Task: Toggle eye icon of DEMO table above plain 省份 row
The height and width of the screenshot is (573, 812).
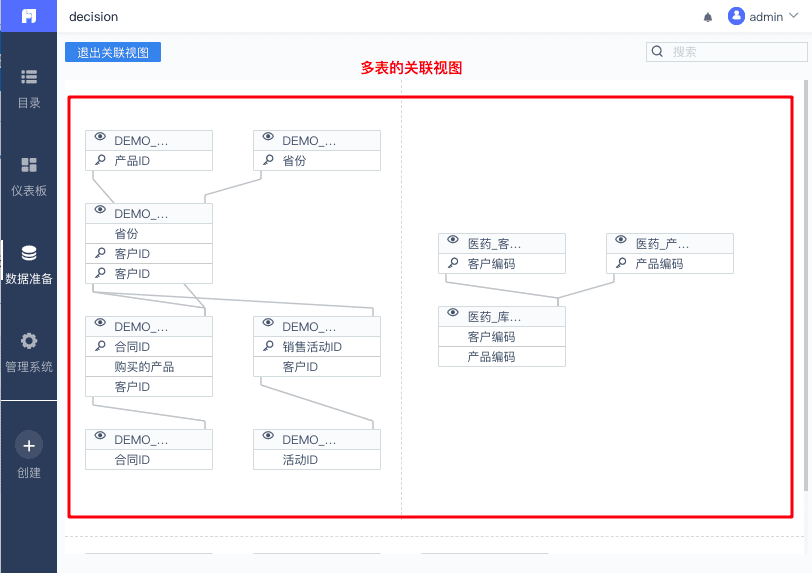Action: click(x=100, y=210)
